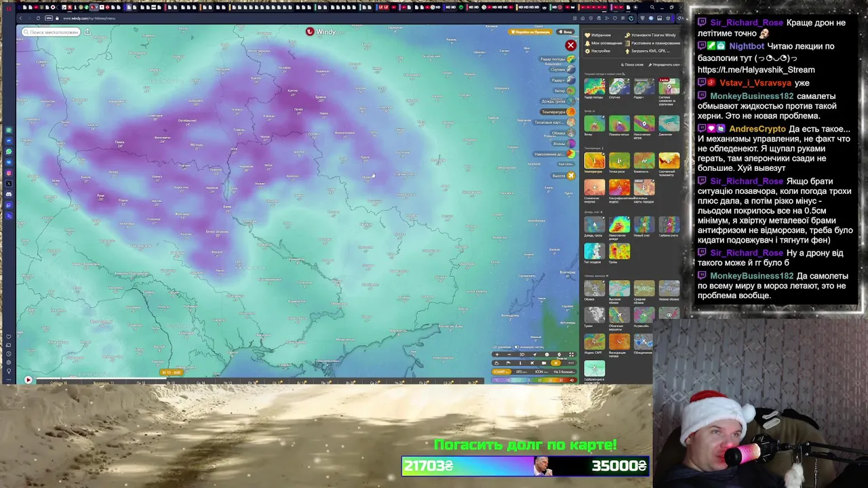Image resolution: width=868 pixels, height=488 pixels.
Task: Select the Weather radar quick layer
Action: [557, 59]
